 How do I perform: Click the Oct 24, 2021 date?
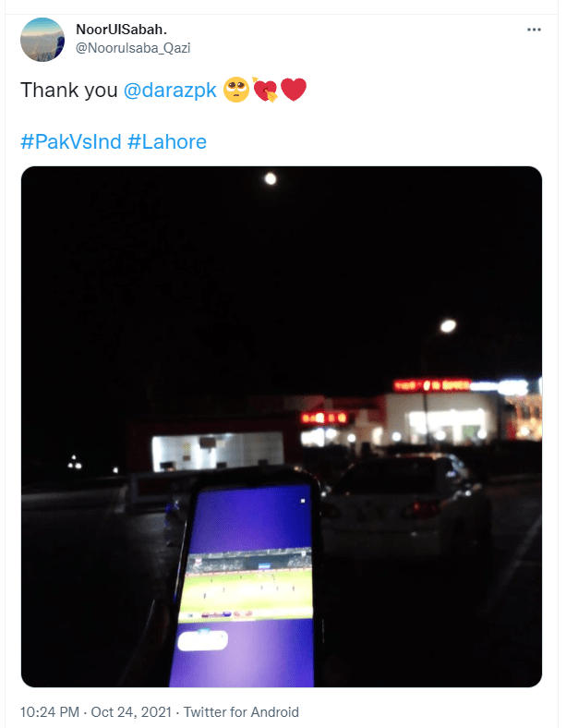pyautogui.click(x=131, y=711)
